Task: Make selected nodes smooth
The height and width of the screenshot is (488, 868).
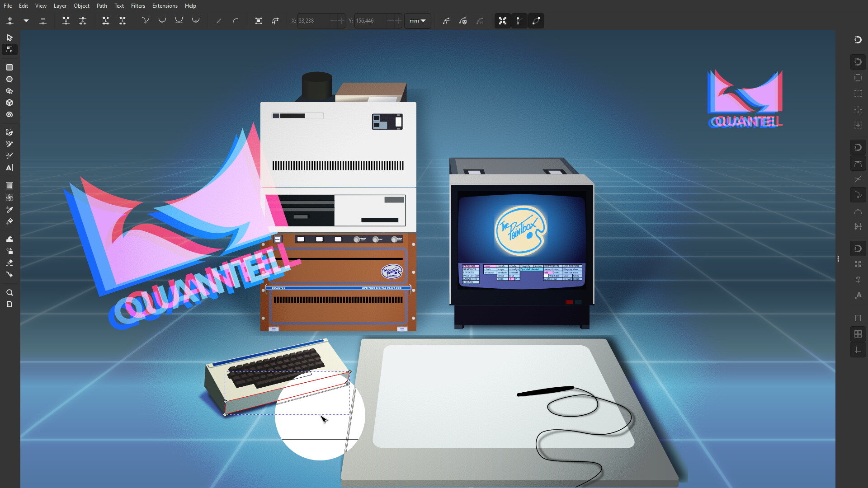Action: coord(162,21)
